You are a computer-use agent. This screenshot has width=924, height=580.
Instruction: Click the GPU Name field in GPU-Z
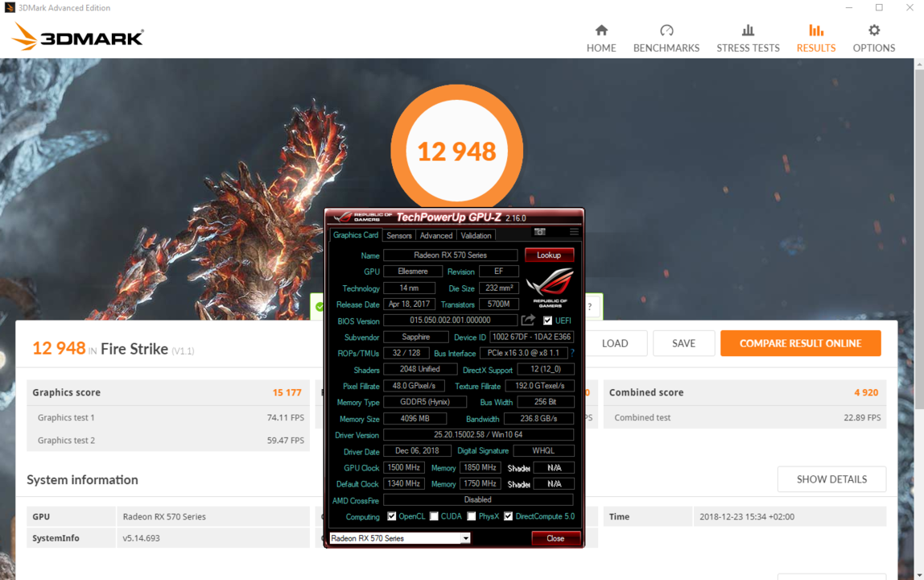[x=450, y=255]
